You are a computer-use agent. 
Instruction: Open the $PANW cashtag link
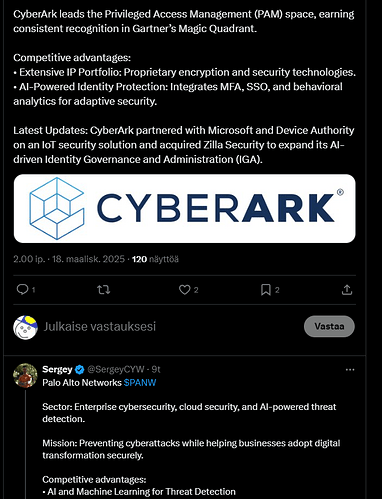[140, 382]
